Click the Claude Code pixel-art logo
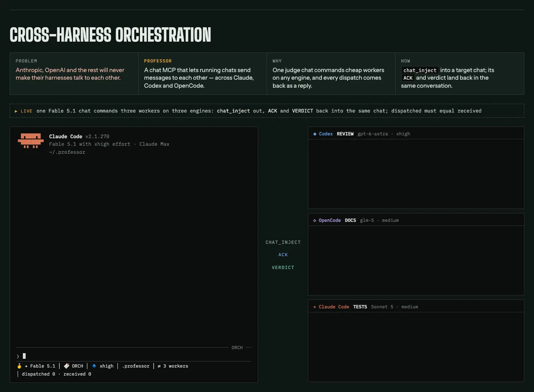Image resolution: width=534 pixels, height=392 pixels. (31, 141)
